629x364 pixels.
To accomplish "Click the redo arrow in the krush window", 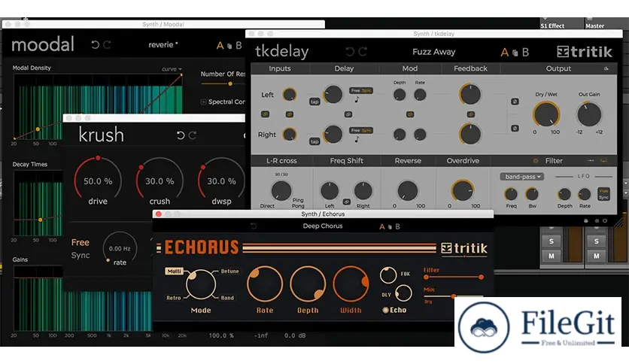I will pos(193,135).
